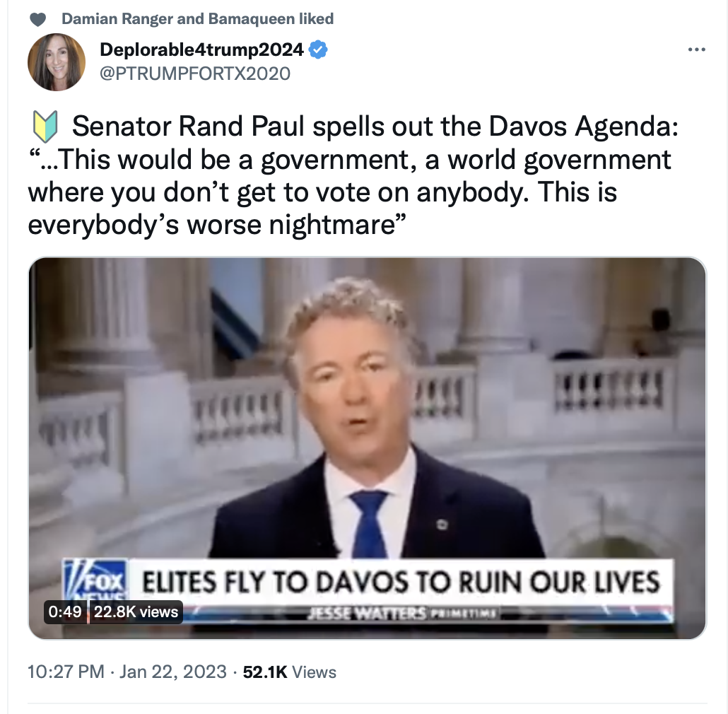Open the @PTRUMPFORTX2020 handle link
Screen dimensions: 728x714
click(195, 74)
